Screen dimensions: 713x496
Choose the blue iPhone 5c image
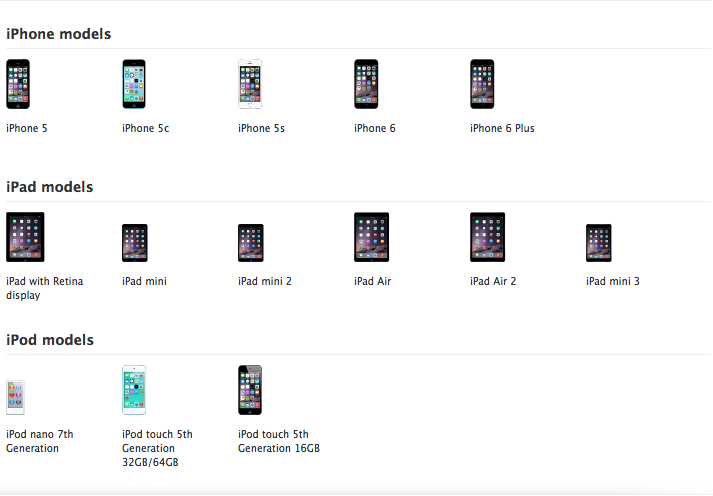tap(134, 84)
